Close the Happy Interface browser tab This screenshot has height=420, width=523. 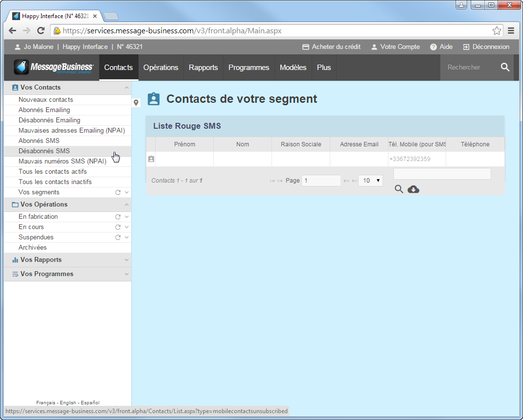(x=95, y=16)
